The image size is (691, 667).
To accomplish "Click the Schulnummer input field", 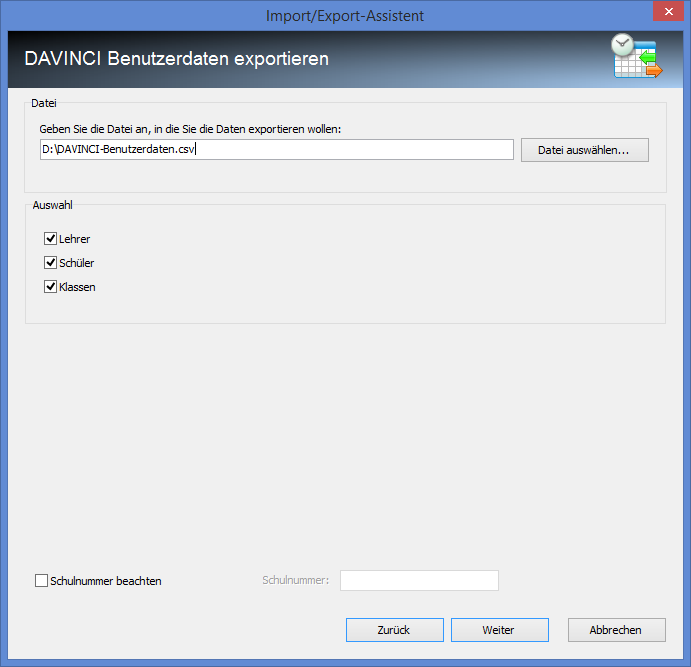I will click(419, 580).
